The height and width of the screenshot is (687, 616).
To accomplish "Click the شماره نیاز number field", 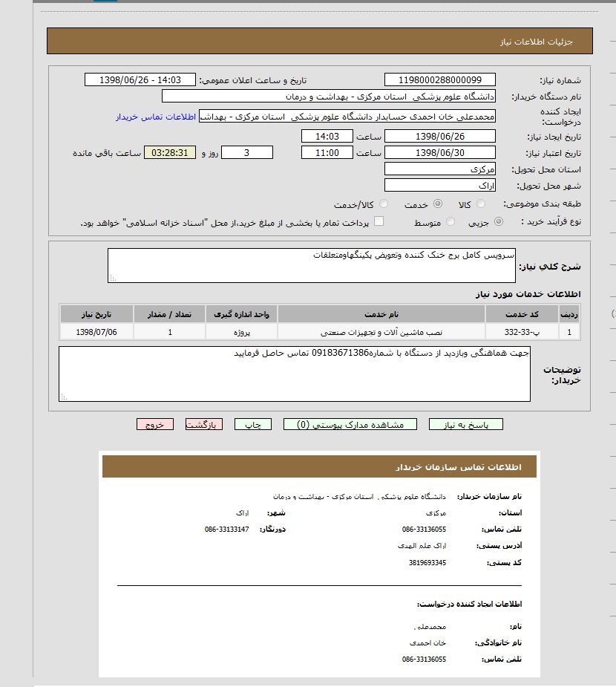I will [x=440, y=80].
